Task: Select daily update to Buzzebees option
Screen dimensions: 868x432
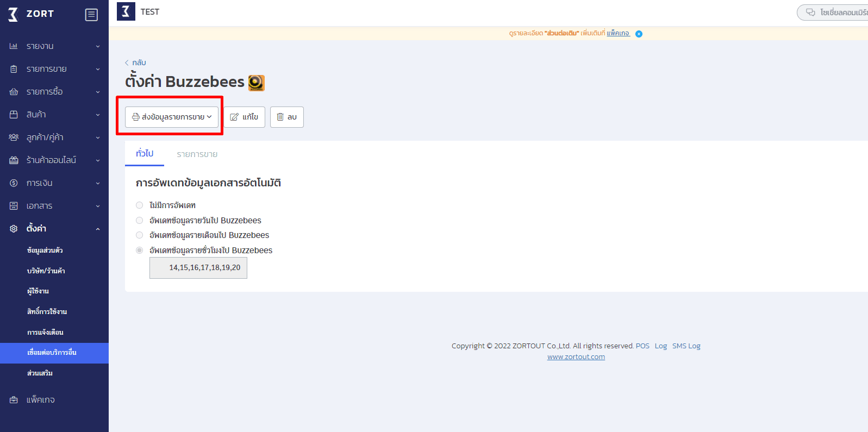Action: click(x=140, y=221)
